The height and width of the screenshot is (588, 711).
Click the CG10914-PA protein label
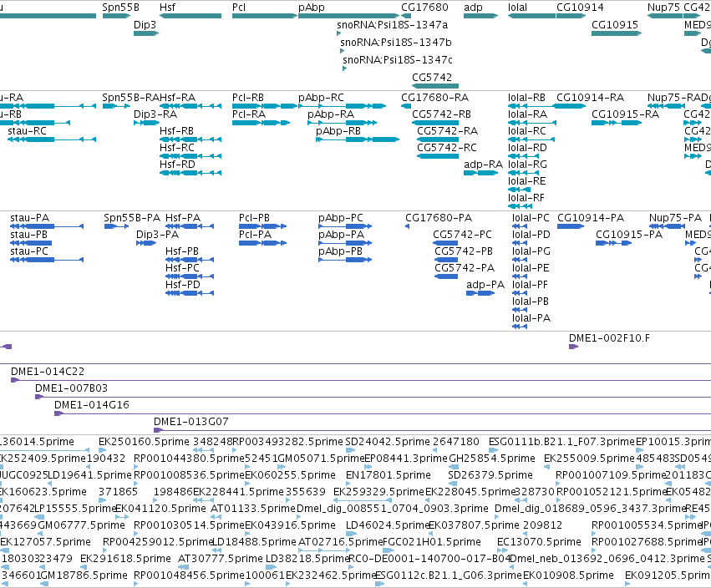[x=591, y=218]
